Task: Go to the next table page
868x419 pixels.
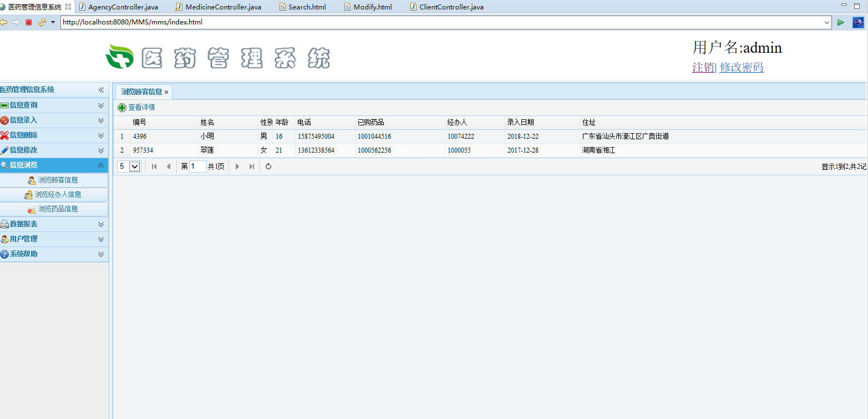Action: 237,166
